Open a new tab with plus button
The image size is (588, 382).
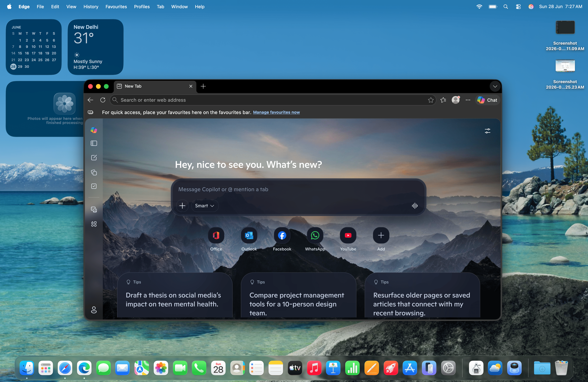point(203,86)
